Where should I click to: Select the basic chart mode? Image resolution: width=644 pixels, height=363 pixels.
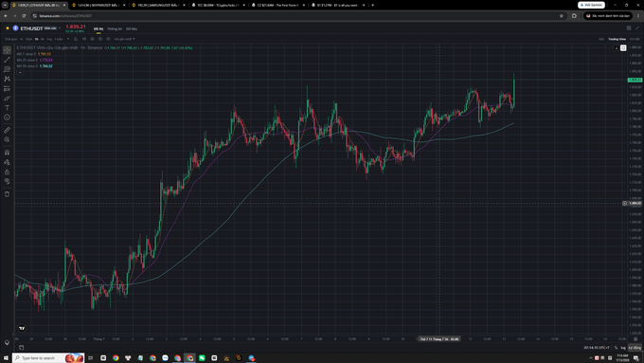601,39
